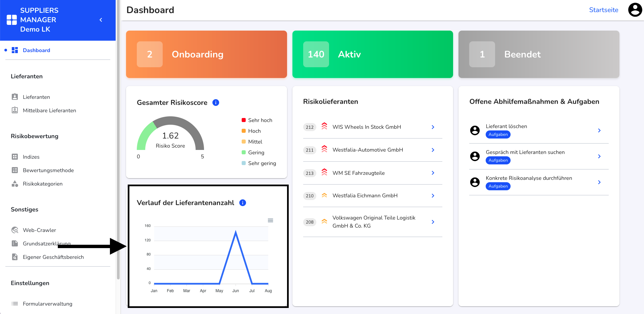Open Risikokategorien menu entry
Image resolution: width=644 pixels, height=314 pixels.
coord(43,184)
